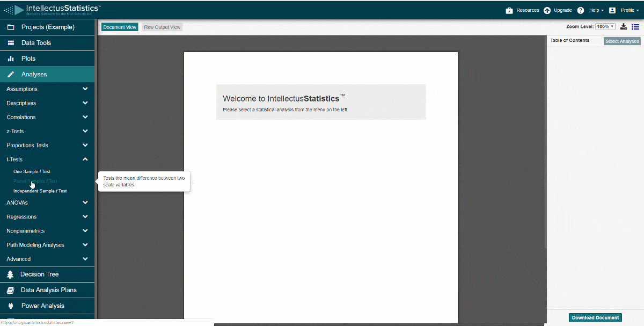644x326 pixels.
Task: Click the download icon beside Zoom Level
Action: click(624, 27)
